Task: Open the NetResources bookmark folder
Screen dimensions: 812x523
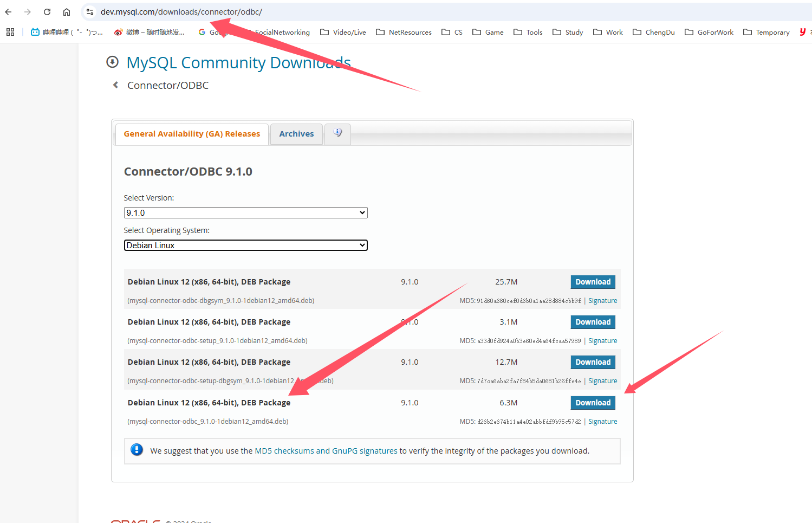Action: pyautogui.click(x=404, y=32)
